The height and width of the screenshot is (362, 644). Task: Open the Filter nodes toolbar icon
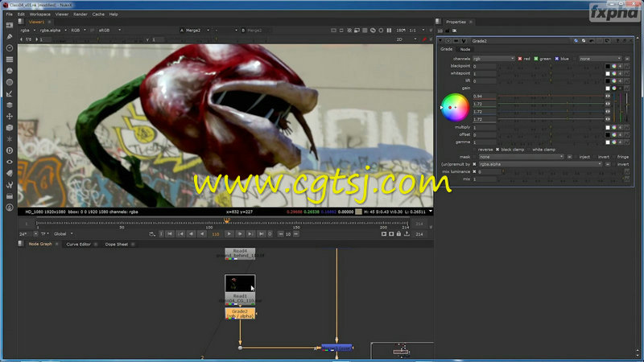coord(10,82)
